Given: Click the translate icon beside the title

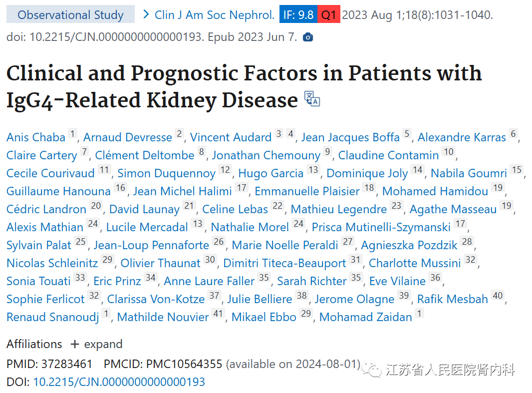Looking at the screenshot, I should [x=312, y=99].
